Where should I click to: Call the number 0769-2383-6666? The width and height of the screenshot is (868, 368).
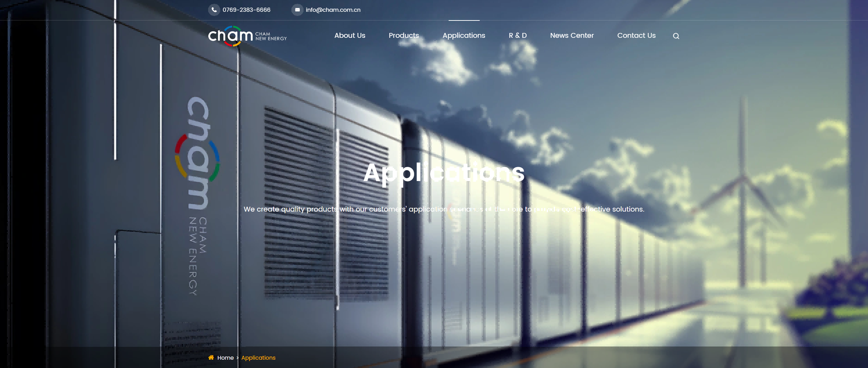coord(246,10)
